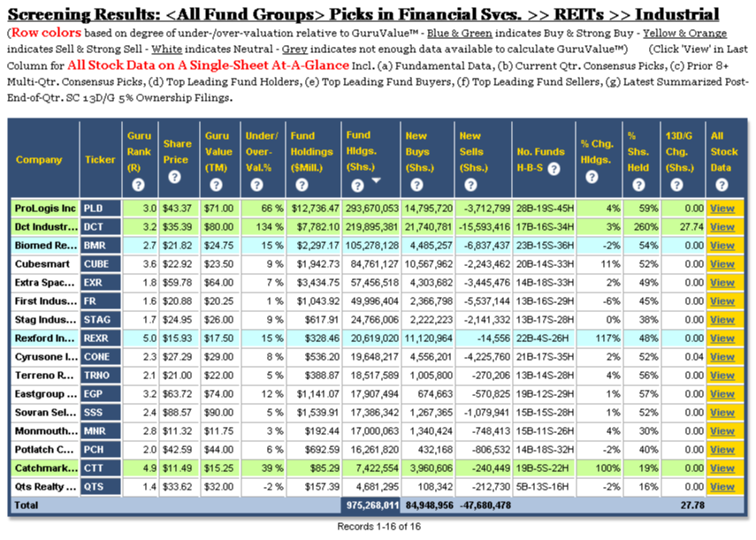
Task: Click total new buys 84,948,956
Action: [429, 506]
